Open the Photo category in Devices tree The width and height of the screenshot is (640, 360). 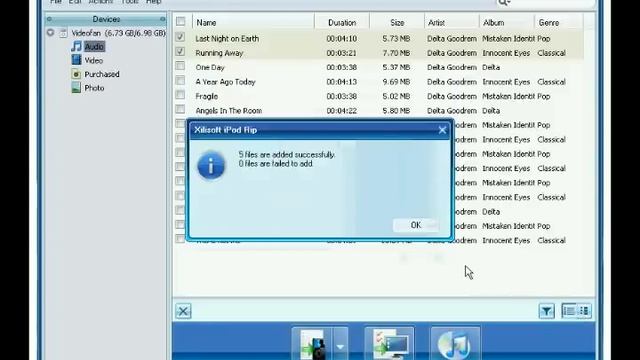[94, 88]
